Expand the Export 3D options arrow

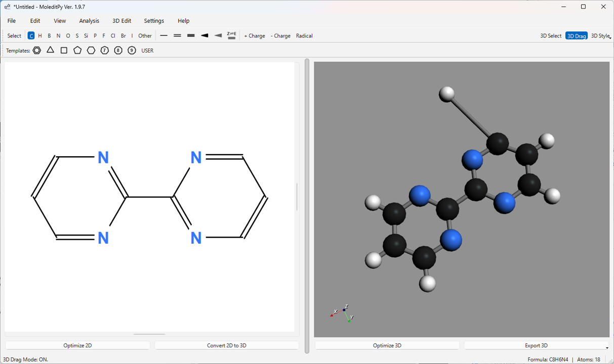tap(607, 347)
